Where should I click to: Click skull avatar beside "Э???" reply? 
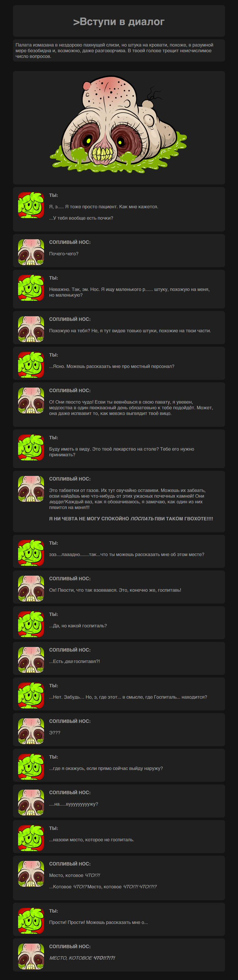[x=31, y=731]
